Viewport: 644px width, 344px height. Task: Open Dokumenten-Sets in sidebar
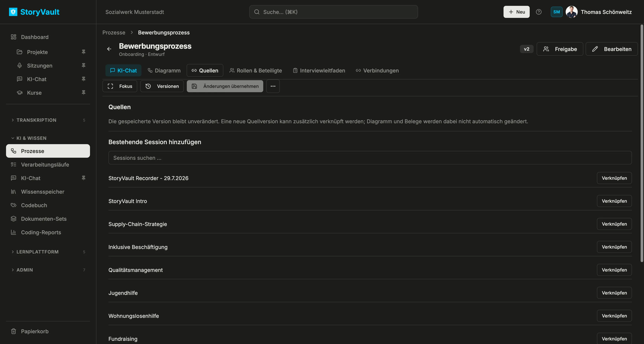click(48, 219)
